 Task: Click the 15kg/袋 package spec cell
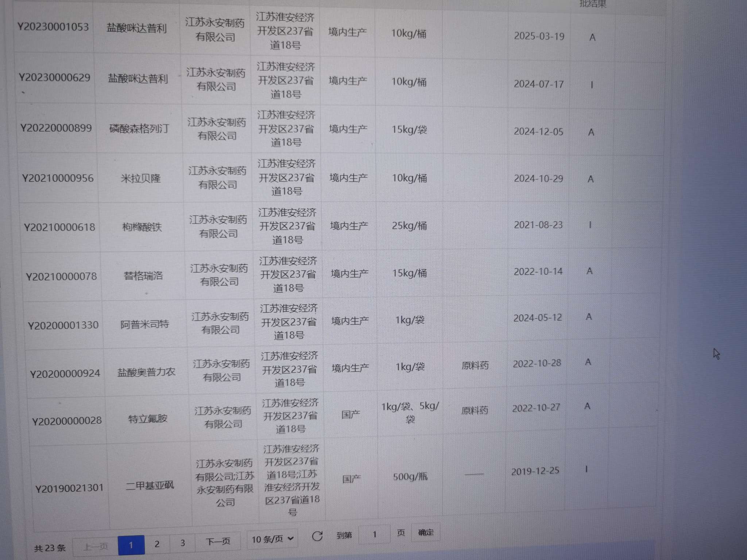[409, 129]
